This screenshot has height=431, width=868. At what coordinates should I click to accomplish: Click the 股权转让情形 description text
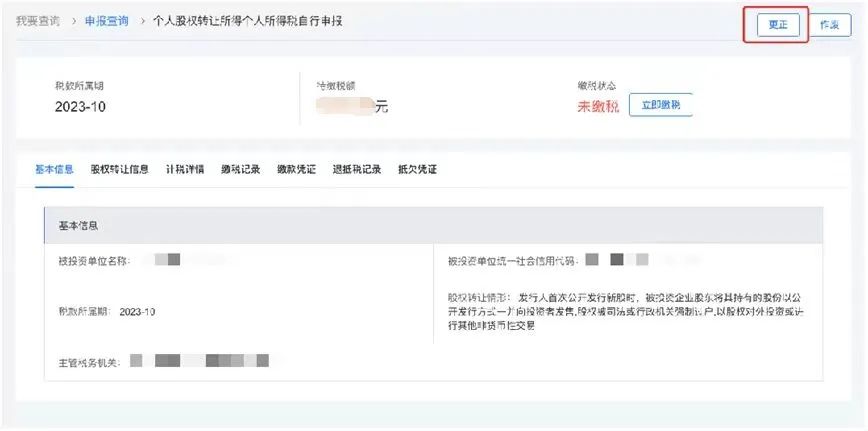click(x=626, y=311)
